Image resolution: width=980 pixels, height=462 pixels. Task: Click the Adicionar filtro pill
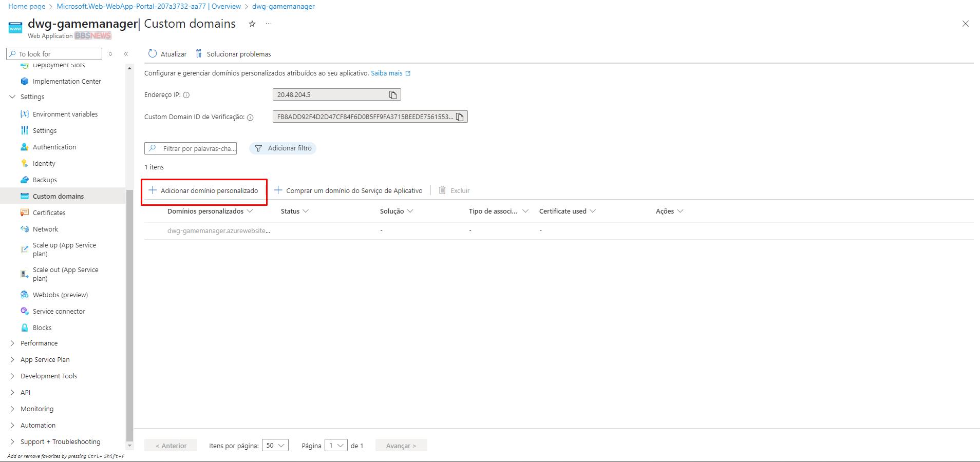coord(283,148)
